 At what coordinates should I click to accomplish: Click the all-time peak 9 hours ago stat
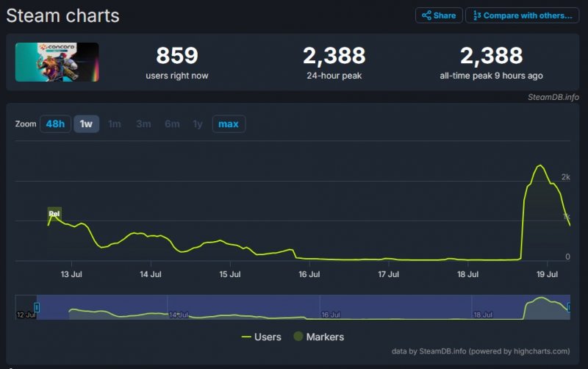coord(491,62)
